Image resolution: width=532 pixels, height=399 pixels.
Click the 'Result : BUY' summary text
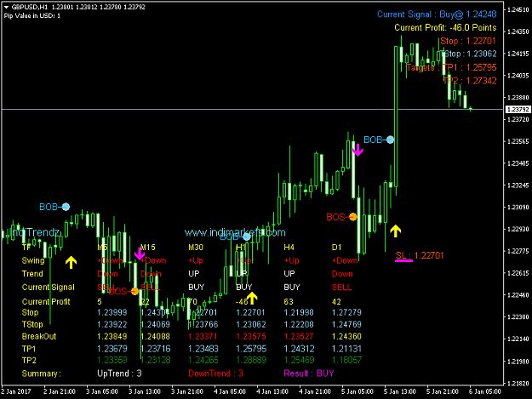pos(309,373)
